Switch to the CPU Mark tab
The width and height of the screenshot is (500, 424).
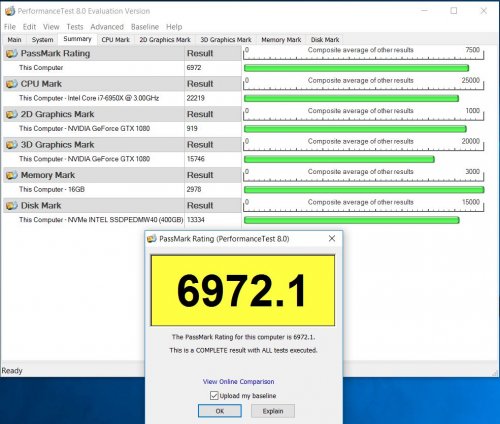(x=115, y=40)
